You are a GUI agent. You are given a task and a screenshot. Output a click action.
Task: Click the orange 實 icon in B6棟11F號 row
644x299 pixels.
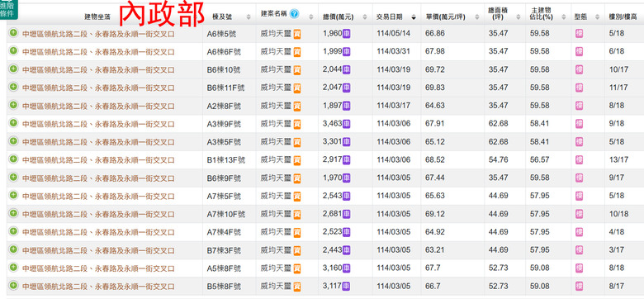[x=297, y=88]
